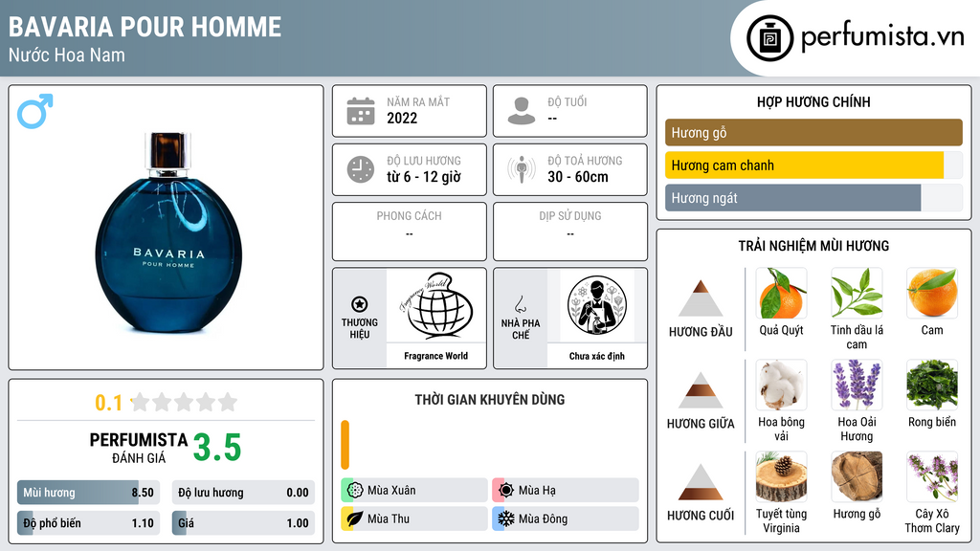The height and width of the screenshot is (551, 980).
Task: Click the Mùi hương 8.50 rating bar
Action: pos(89,493)
